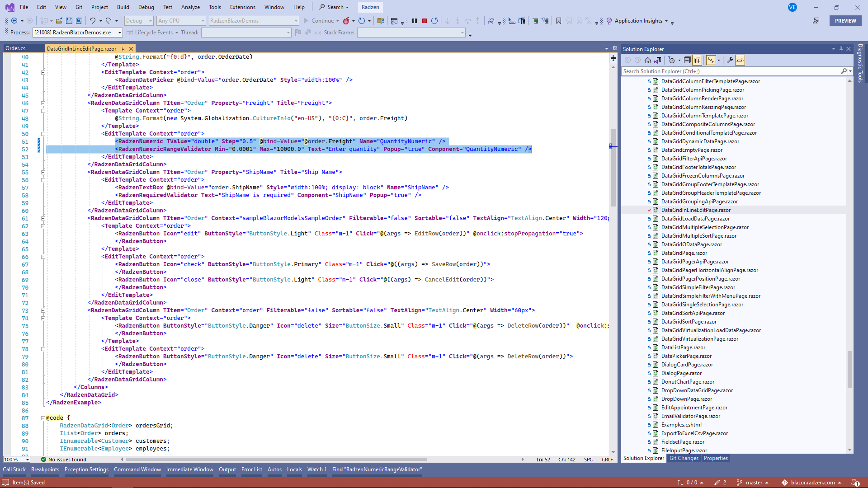Open the Extensions menu
This screenshot has height=488, width=868.
[x=243, y=7]
